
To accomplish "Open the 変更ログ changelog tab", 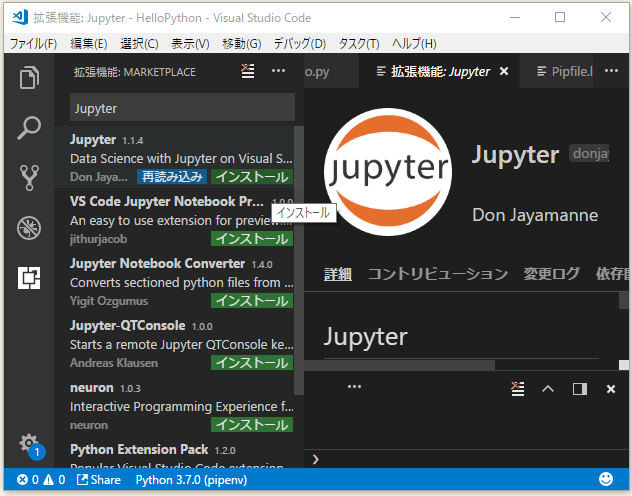I will coord(551,274).
